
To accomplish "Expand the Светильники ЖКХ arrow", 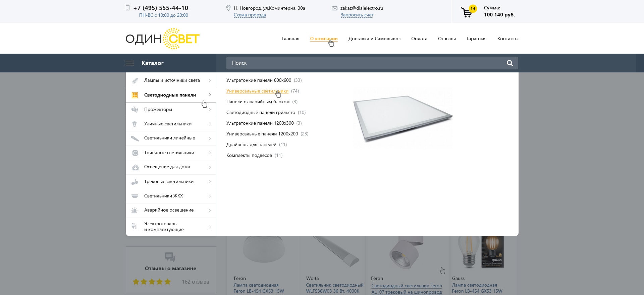I will pyautogui.click(x=210, y=196).
